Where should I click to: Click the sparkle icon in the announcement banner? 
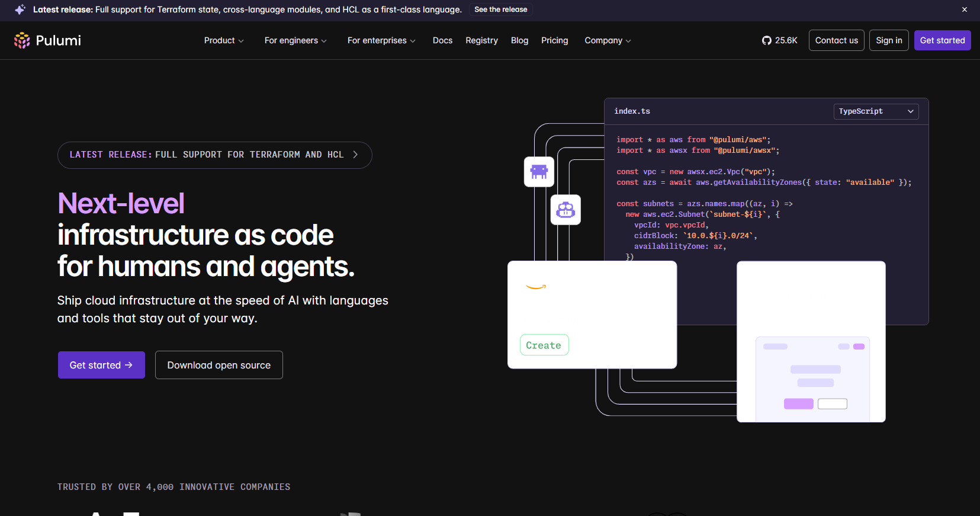point(20,9)
